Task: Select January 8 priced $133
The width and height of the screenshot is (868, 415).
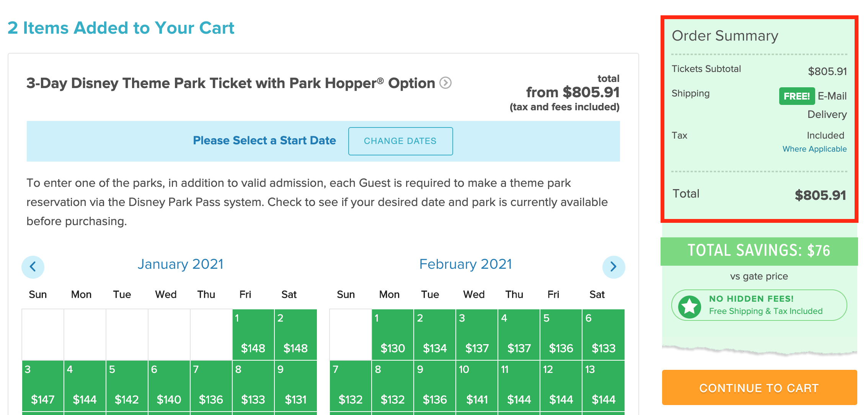Action: click(x=253, y=386)
